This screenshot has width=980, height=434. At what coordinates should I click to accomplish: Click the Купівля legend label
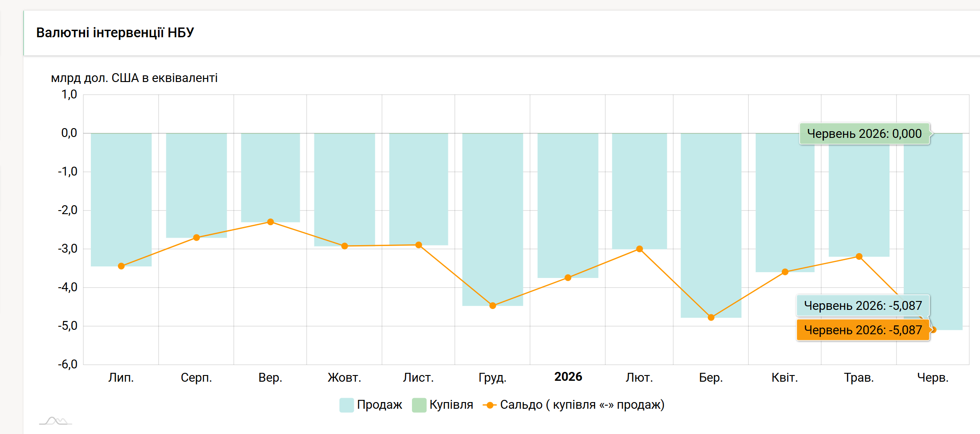[451, 405]
